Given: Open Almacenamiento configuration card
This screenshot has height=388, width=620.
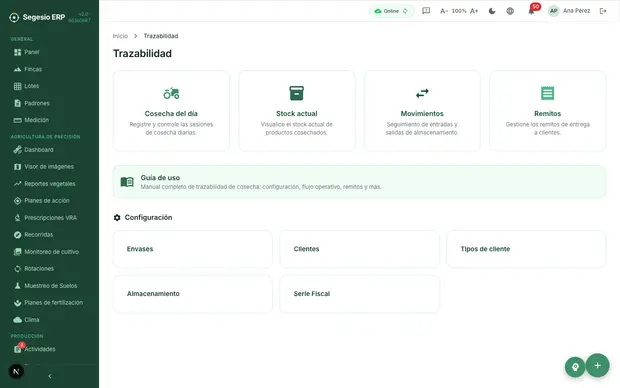Looking at the screenshot, I should point(193,294).
